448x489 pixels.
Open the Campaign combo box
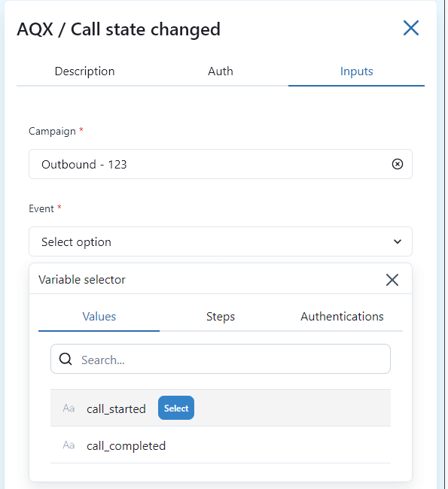(221, 164)
